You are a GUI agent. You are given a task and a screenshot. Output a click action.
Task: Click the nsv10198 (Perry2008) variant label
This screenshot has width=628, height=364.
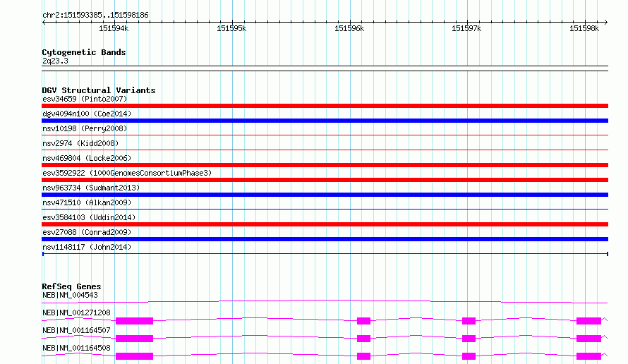tap(85, 128)
